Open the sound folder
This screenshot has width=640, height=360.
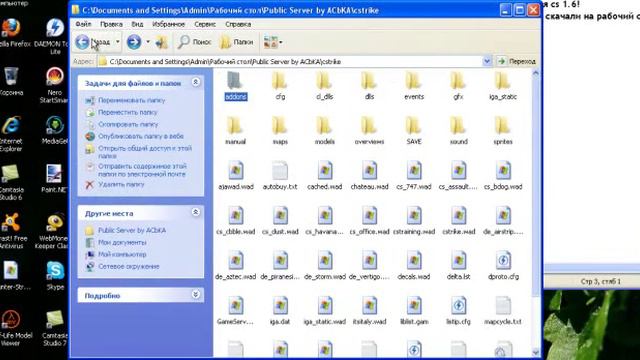[458, 130]
